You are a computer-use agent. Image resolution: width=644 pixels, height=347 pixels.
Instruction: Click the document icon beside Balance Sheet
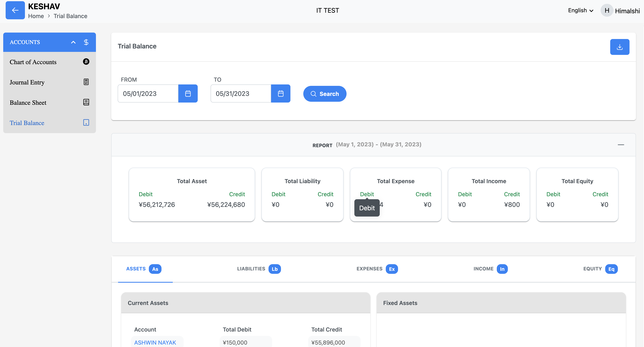coord(86,102)
